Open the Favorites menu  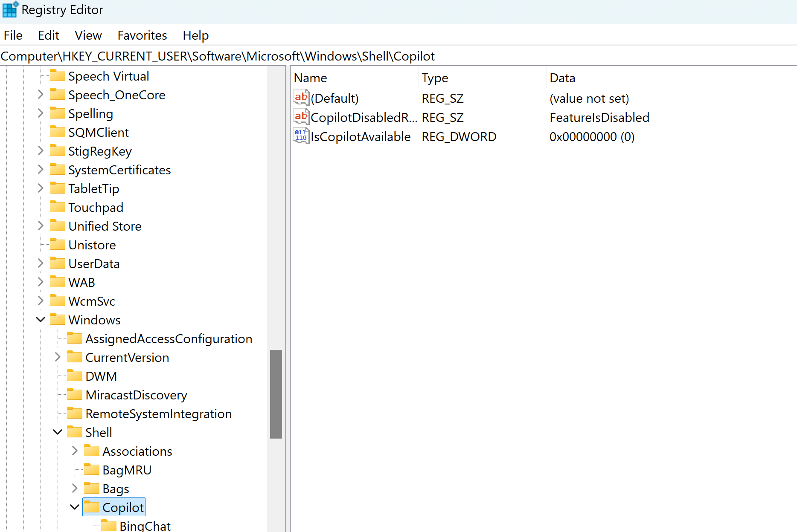[x=142, y=35]
